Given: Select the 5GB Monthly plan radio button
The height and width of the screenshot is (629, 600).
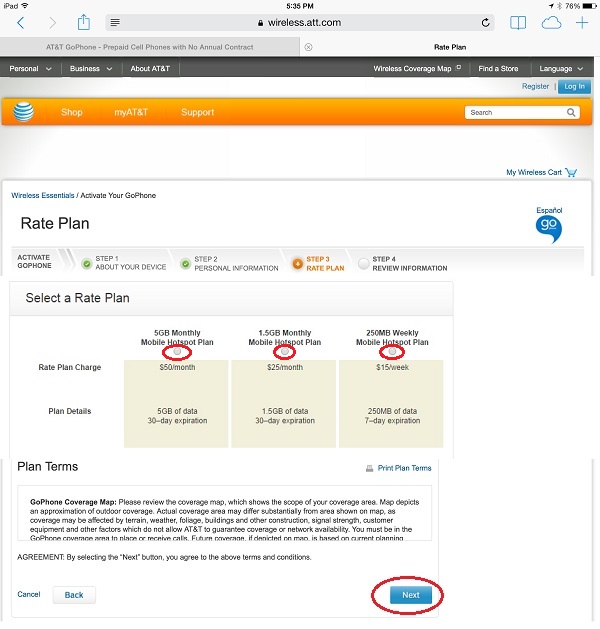Looking at the screenshot, I should [177, 351].
